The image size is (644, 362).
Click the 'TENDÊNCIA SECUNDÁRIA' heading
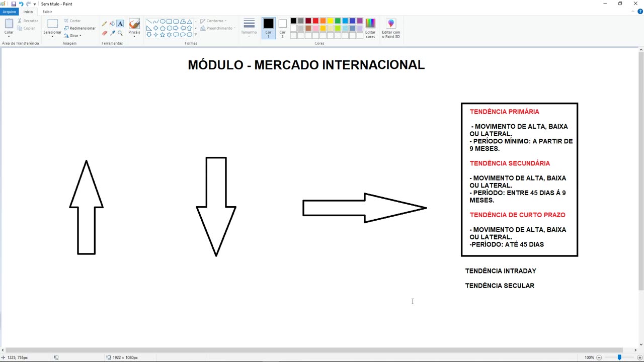tap(510, 163)
